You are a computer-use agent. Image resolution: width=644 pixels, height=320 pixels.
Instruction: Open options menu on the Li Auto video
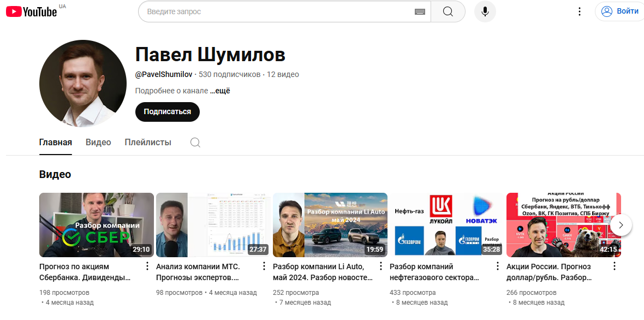[380, 266]
